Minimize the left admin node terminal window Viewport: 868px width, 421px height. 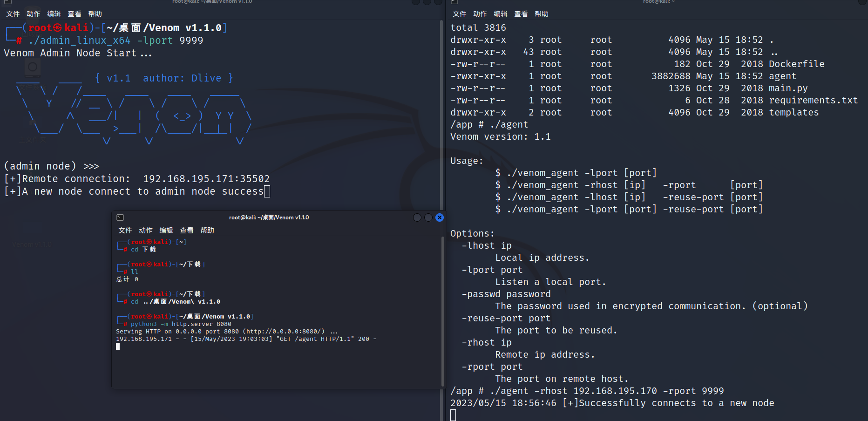(x=415, y=3)
